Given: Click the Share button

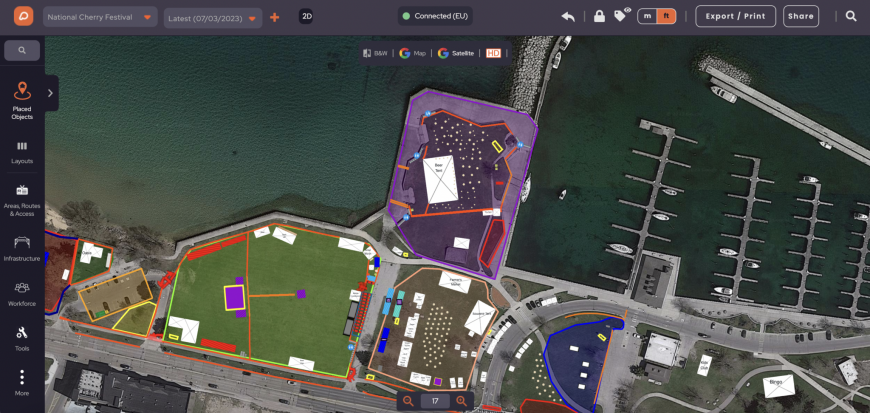Looking at the screenshot, I should (800, 16).
